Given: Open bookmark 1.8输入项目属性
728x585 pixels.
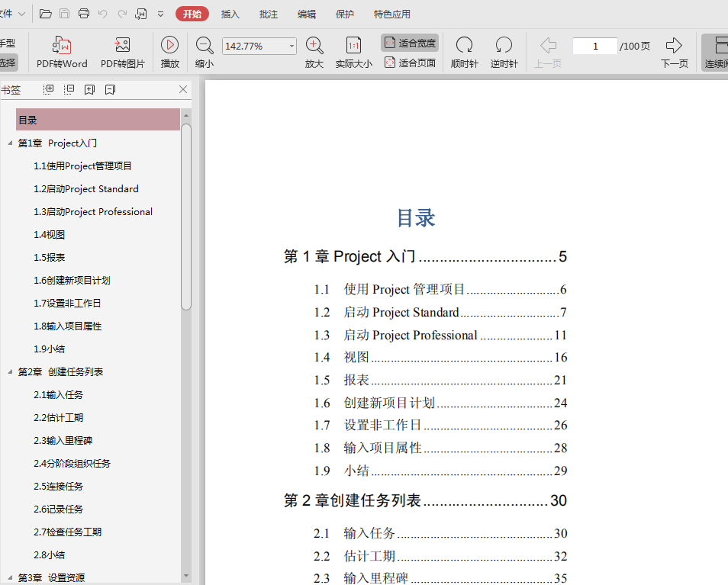Looking at the screenshot, I should point(67,326).
